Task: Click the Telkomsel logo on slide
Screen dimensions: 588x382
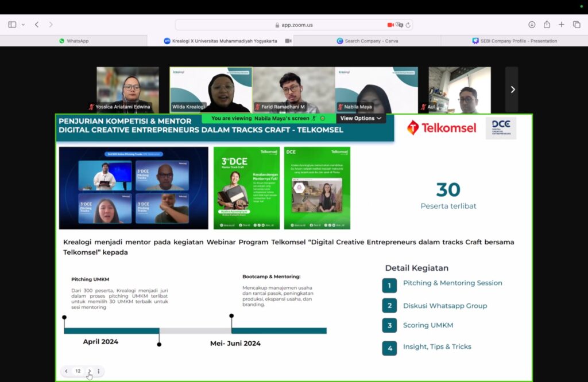Action: [442, 128]
